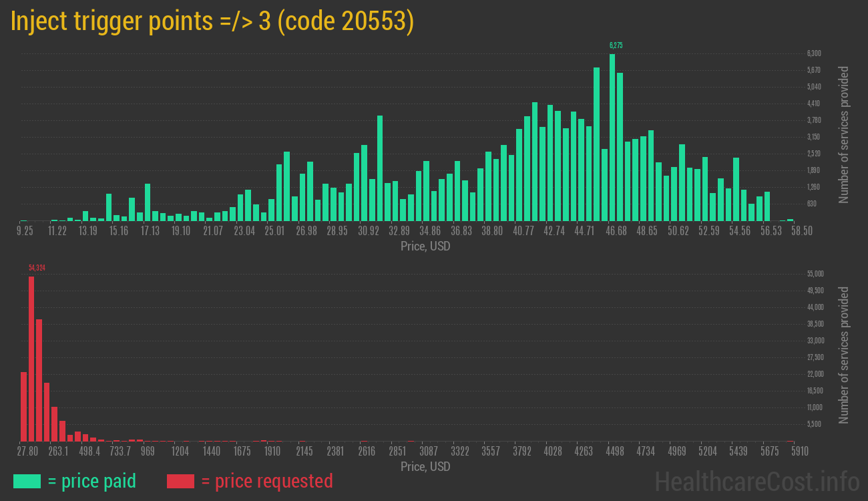This screenshot has width=868, height=501.
Task: Click the tallest red bar in the bottom chart
Action: 31,358
